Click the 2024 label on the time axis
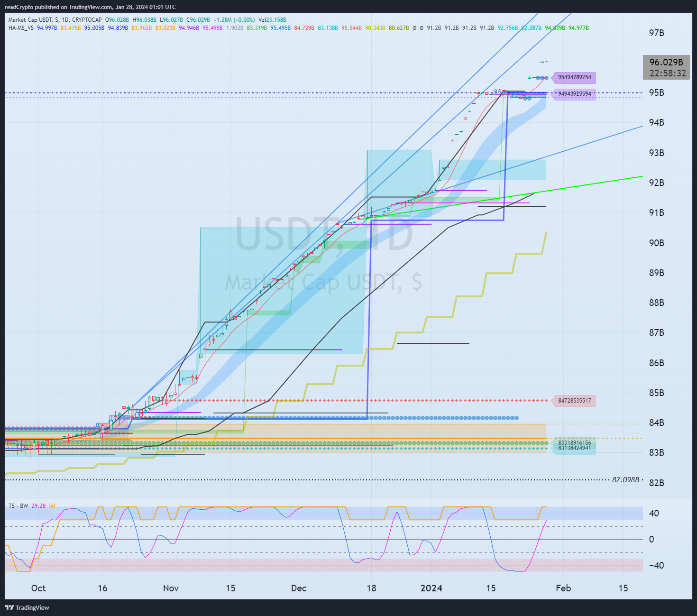 point(431,588)
